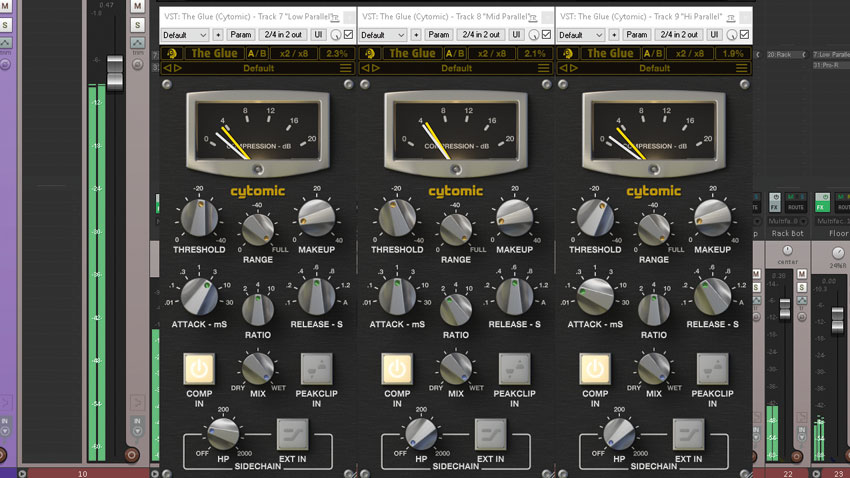Toggle COMP IN power button in Mid Parallel Glue
This screenshot has height=478, width=850.
tap(397, 369)
